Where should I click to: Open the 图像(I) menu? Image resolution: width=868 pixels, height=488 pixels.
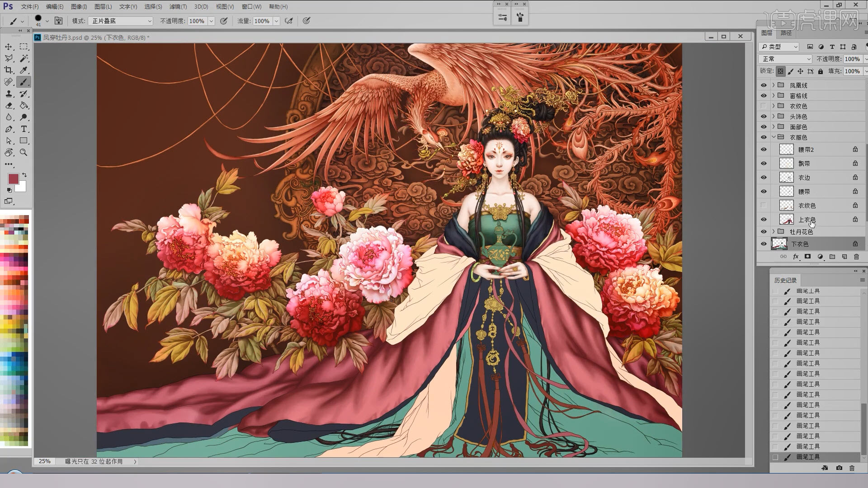coord(79,7)
